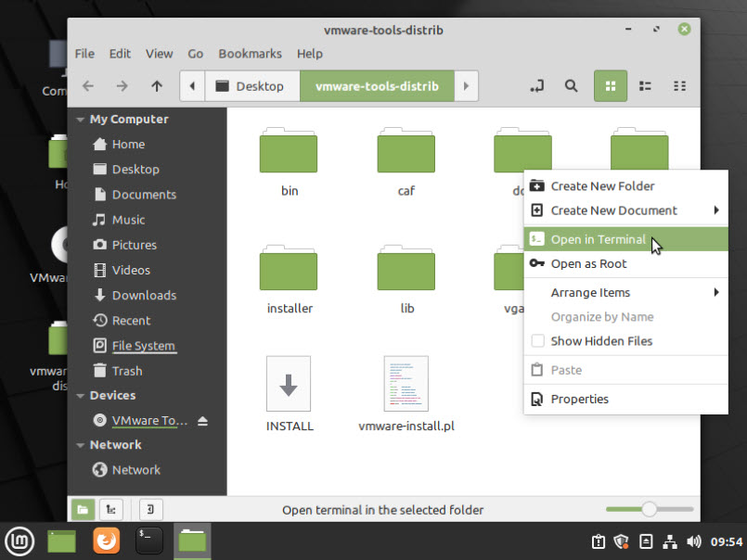This screenshot has width=747, height=560.
Task: Open the Help menu
Action: [x=310, y=54]
